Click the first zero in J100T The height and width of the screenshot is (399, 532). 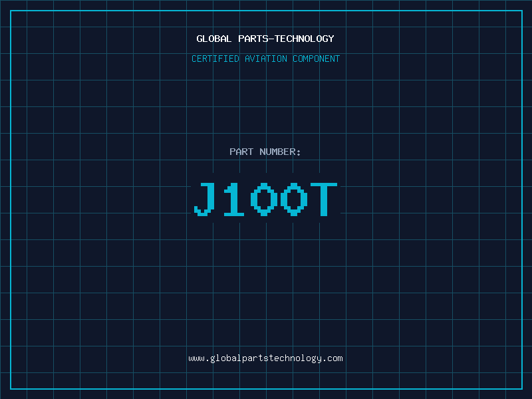(265, 199)
